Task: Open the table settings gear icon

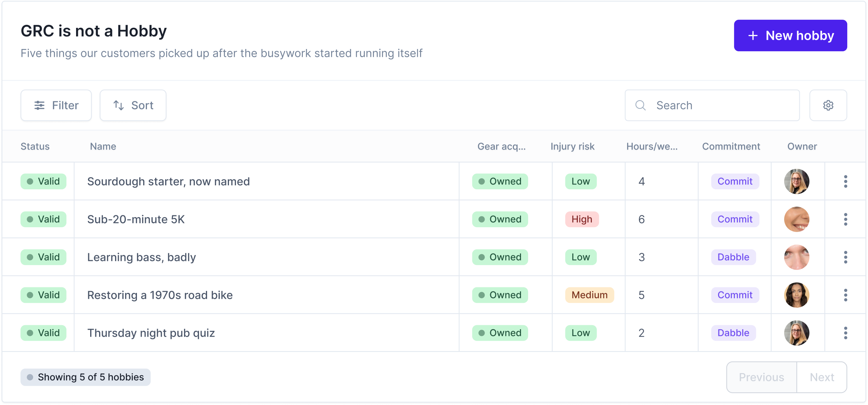Action: (828, 105)
